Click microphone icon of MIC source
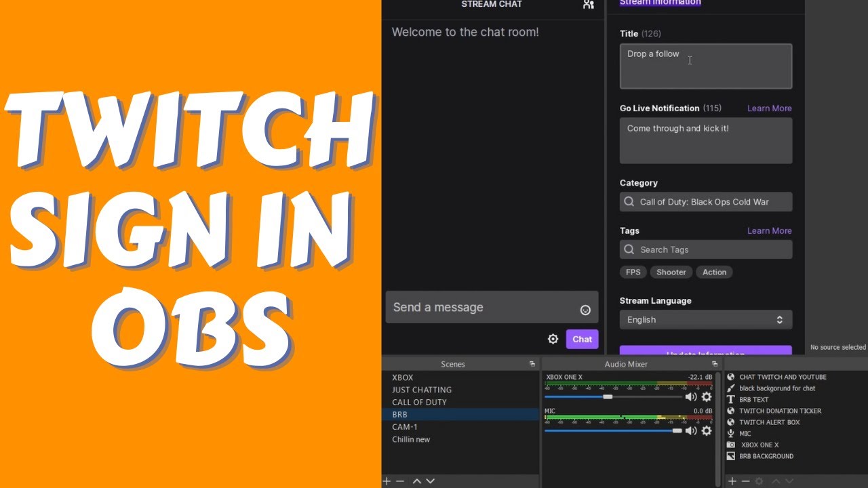Screen dimensions: 868x488 tap(731, 434)
